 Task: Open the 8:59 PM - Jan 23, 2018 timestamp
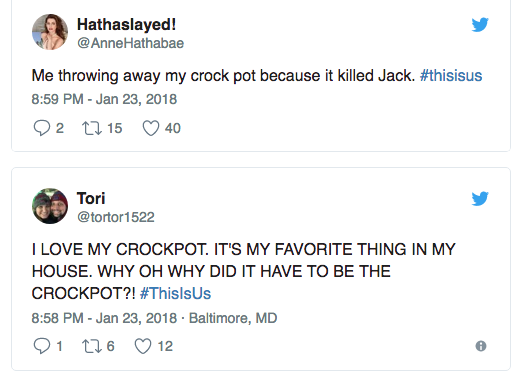pyautogui.click(x=104, y=99)
